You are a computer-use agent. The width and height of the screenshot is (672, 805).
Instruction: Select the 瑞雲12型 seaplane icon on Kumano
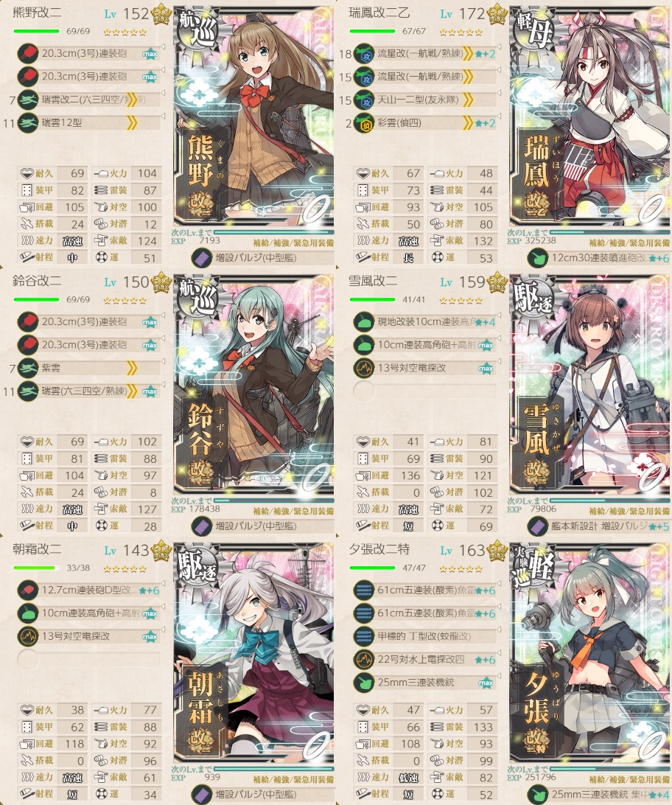pyautogui.click(x=28, y=122)
